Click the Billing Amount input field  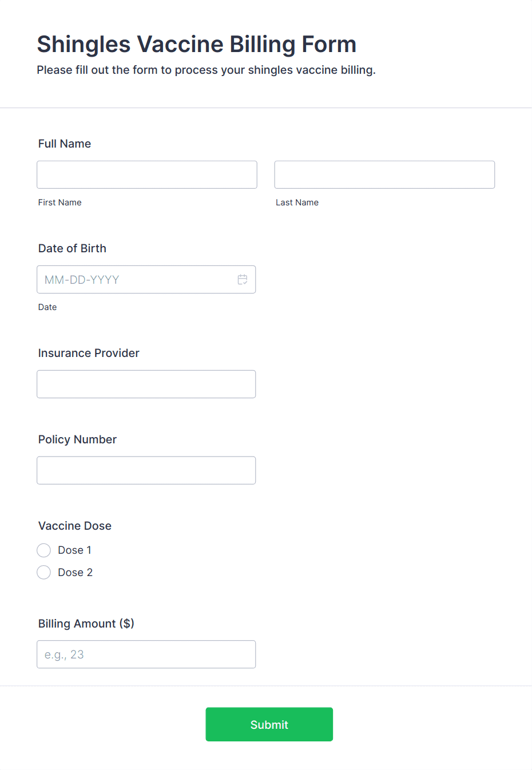click(146, 654)
